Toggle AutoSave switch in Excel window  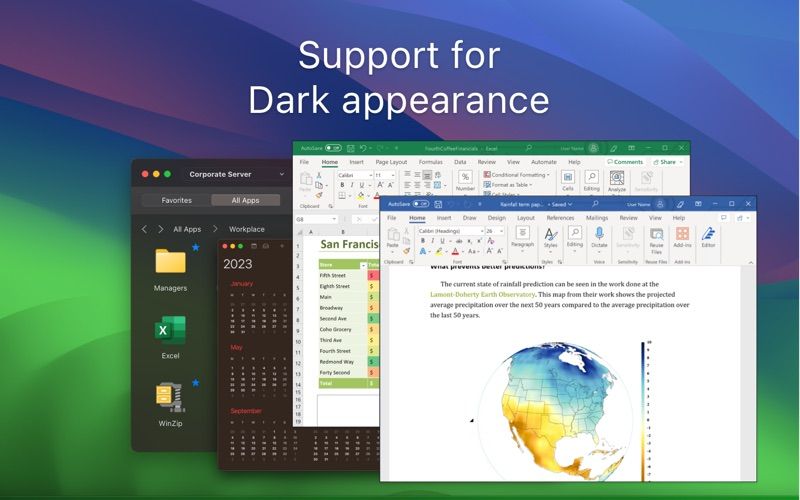pyautogui.click(x=333, y=148)
